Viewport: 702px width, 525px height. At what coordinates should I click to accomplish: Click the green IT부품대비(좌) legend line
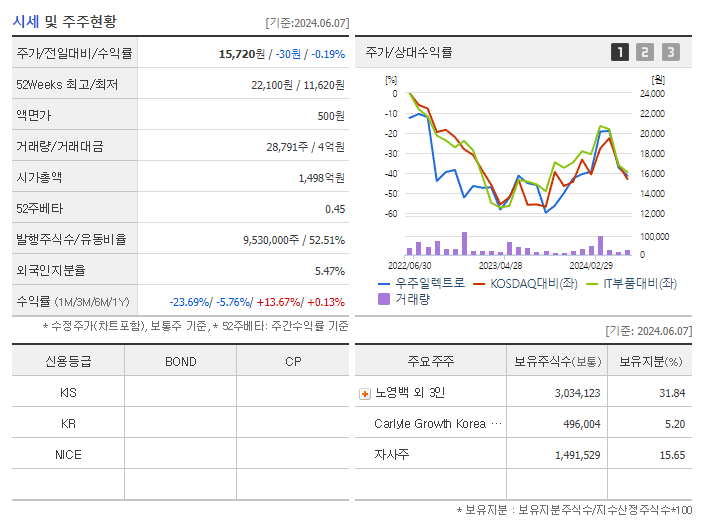coord(592,284)
